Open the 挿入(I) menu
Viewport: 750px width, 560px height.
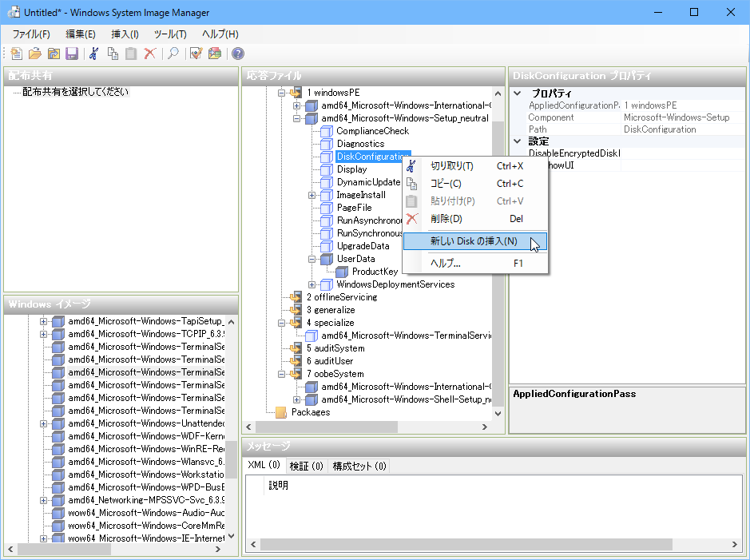125,34
